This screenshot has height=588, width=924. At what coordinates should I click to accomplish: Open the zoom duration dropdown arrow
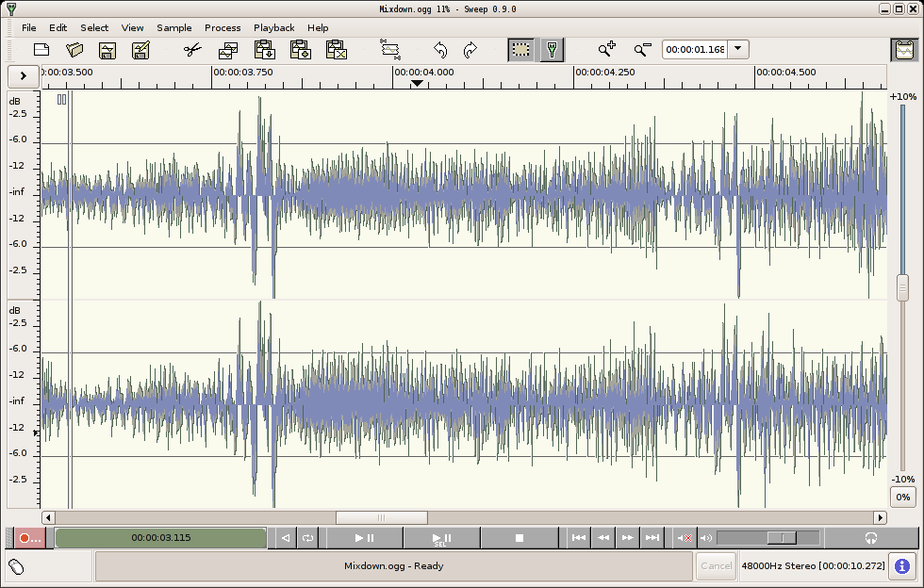click(738, 50)
